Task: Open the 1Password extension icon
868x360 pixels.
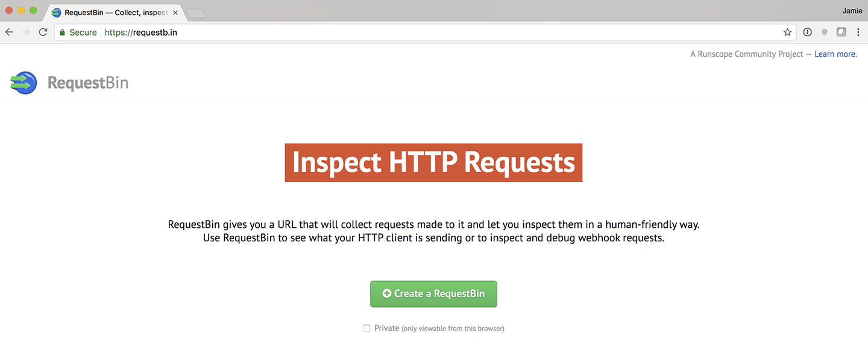Action: pyautogui.click(x=808, y=33)
